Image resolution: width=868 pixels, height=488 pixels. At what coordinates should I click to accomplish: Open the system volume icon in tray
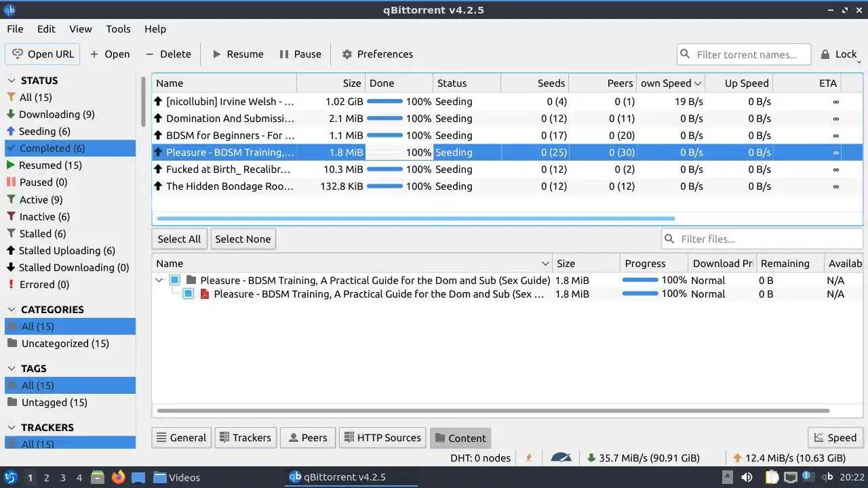tap(747, 477)
